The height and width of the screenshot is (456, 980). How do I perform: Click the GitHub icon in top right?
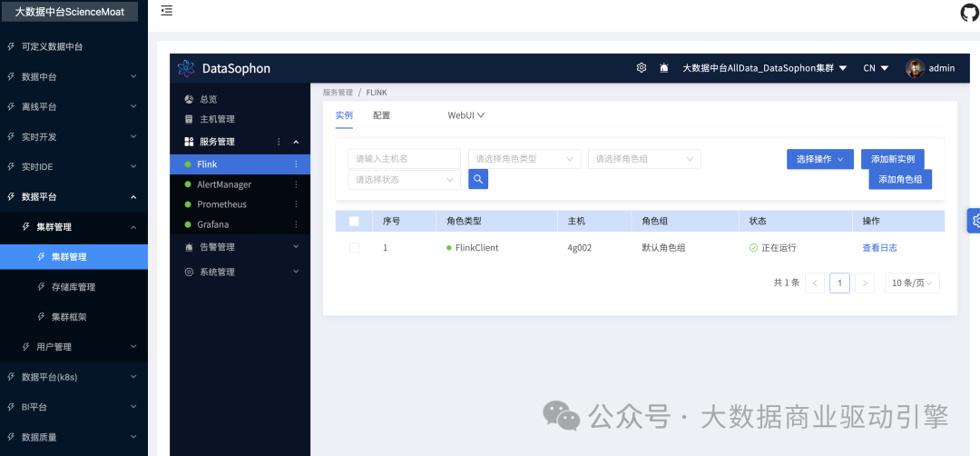969,12
